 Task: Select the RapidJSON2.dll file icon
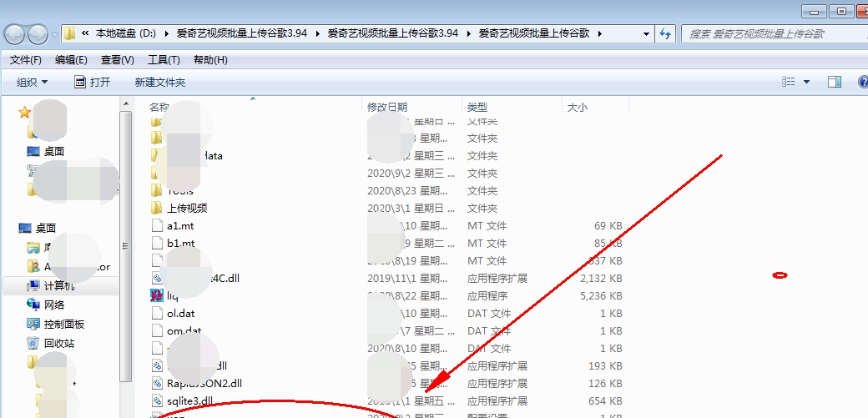[157, 383]
